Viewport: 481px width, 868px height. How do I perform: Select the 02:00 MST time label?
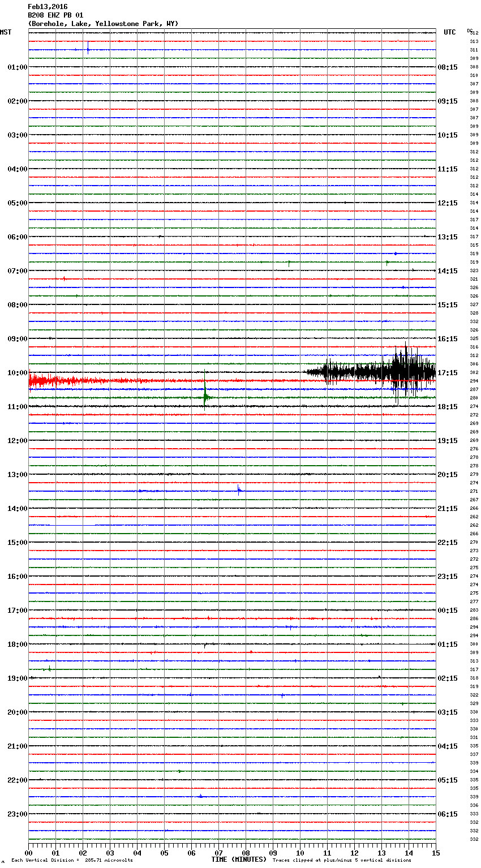pyautogui.click(x=18, y=101)
